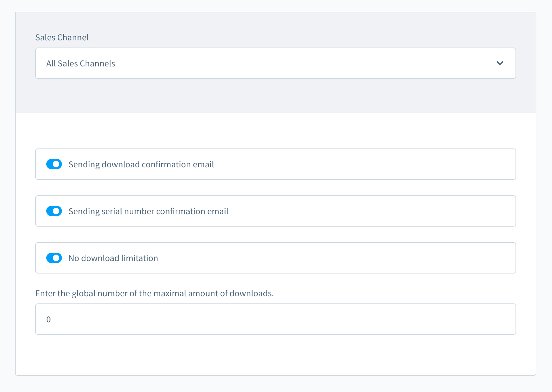The image size is (552, 392).
Task: Click the 'Sales Channel' field label
Action: tap(62, 37)
